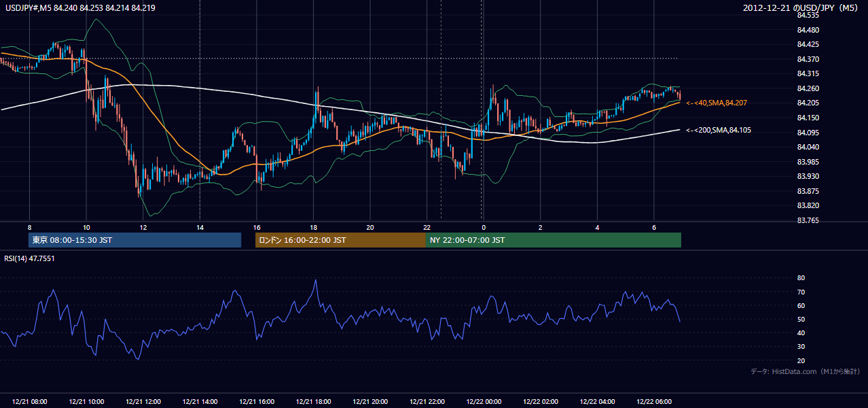Click the 84.370 price axis label
This screenshot has width=868, height=408.
coord(809,59)
